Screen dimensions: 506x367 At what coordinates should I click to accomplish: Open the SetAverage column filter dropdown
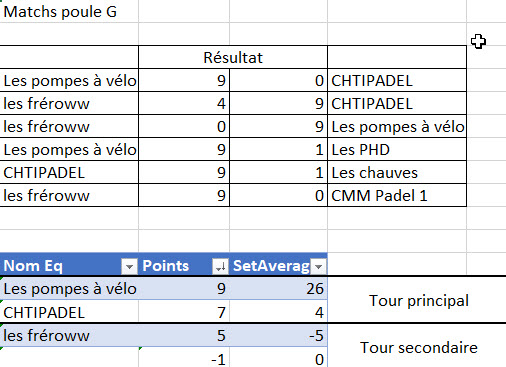[318, 266]
